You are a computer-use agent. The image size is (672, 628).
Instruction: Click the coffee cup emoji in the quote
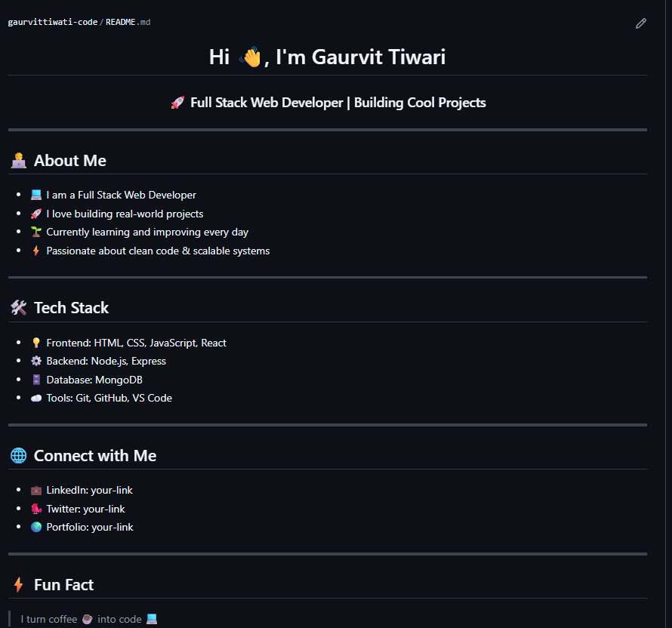(x=88, y=620)
